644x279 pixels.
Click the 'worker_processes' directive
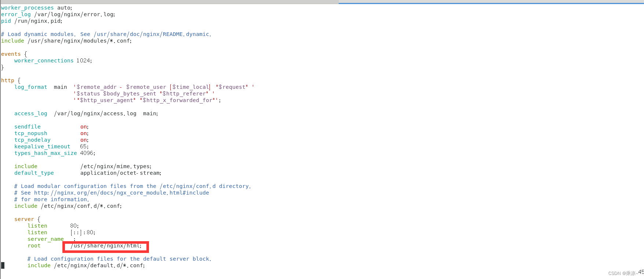pos(28,8)
